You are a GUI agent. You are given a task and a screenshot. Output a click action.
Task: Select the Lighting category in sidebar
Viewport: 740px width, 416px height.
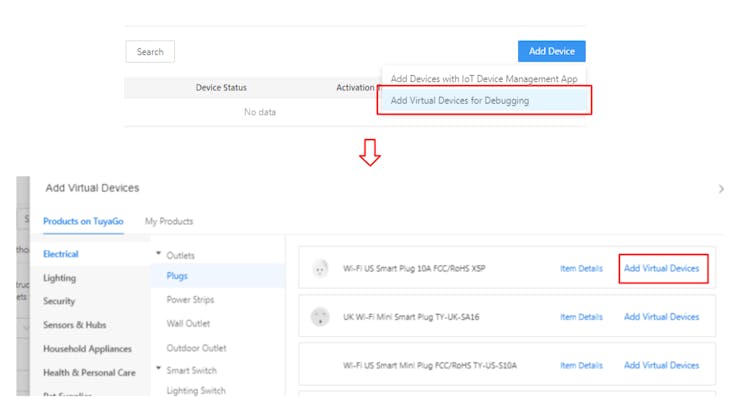tap(59, 278)
